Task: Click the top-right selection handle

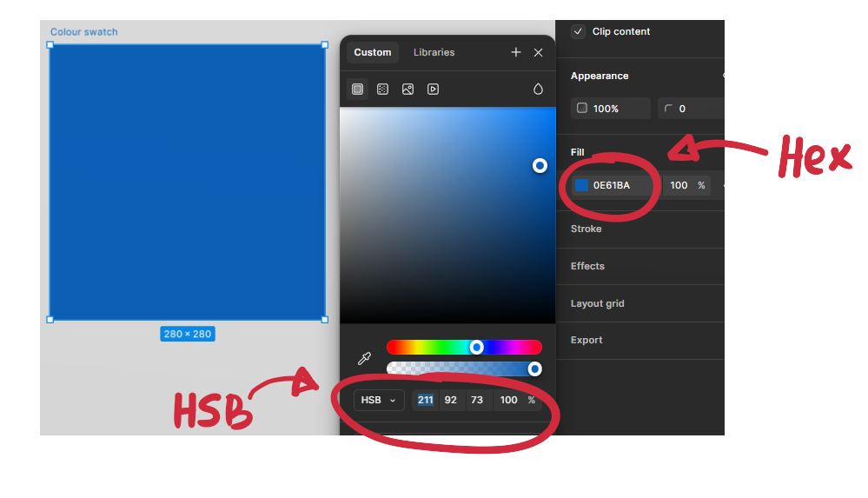Action: click(x=325, y=45)
